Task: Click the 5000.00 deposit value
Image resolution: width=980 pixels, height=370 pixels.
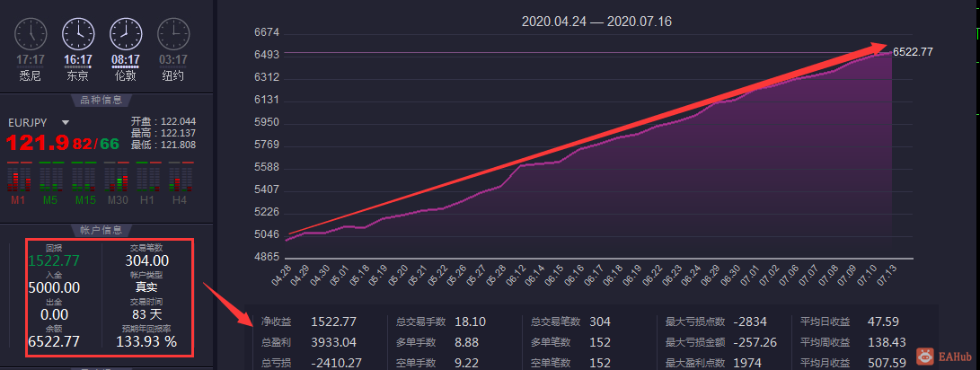Action: [x=54, y=287]
